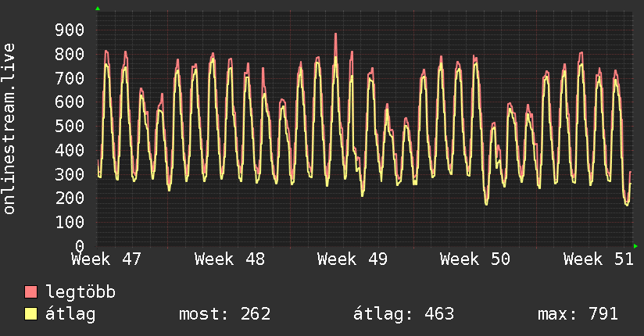Click the green arrow at x-axis end
The height and width of the screenshot is (336, 644).
[635, 246]
